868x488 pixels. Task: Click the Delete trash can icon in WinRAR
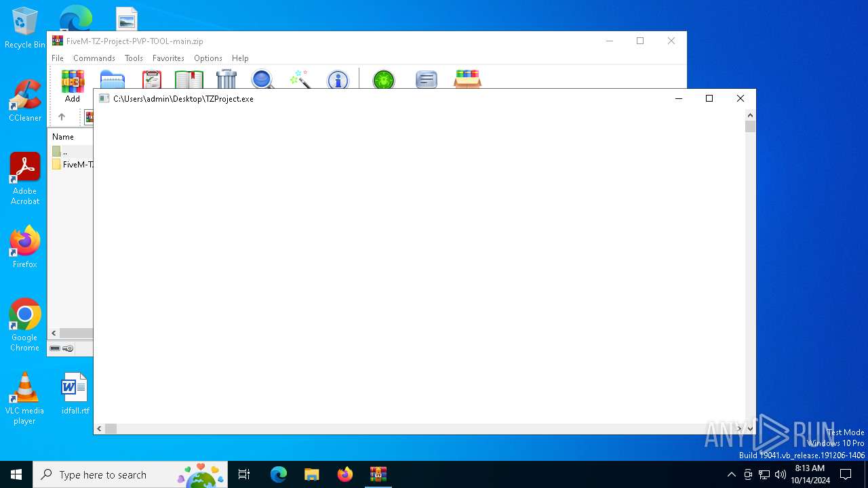[x=226, y=79]
